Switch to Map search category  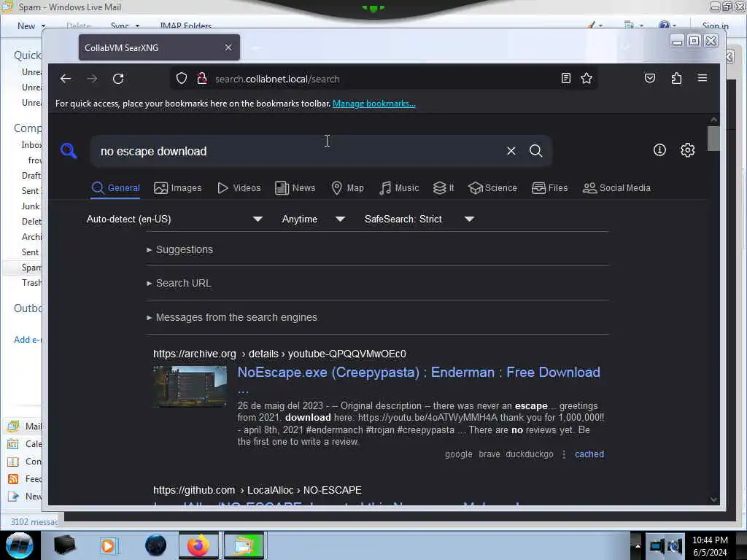point(347,188)
